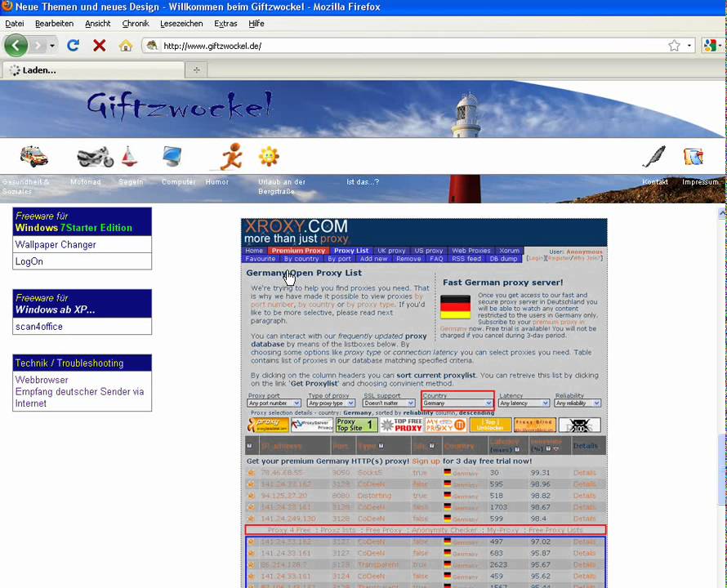
Task: Go to the Firefox home page icon
Action: tap(125, 46)
